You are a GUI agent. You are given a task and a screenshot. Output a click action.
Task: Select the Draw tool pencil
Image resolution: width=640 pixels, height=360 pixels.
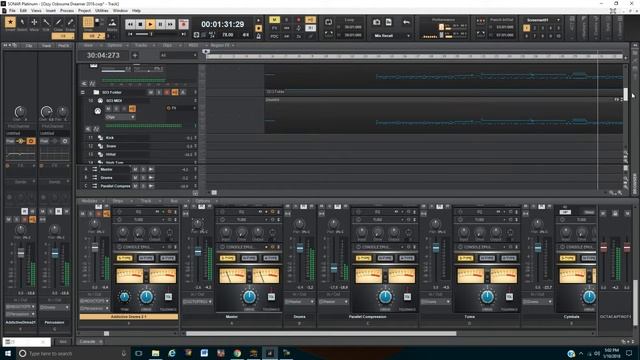58,22
